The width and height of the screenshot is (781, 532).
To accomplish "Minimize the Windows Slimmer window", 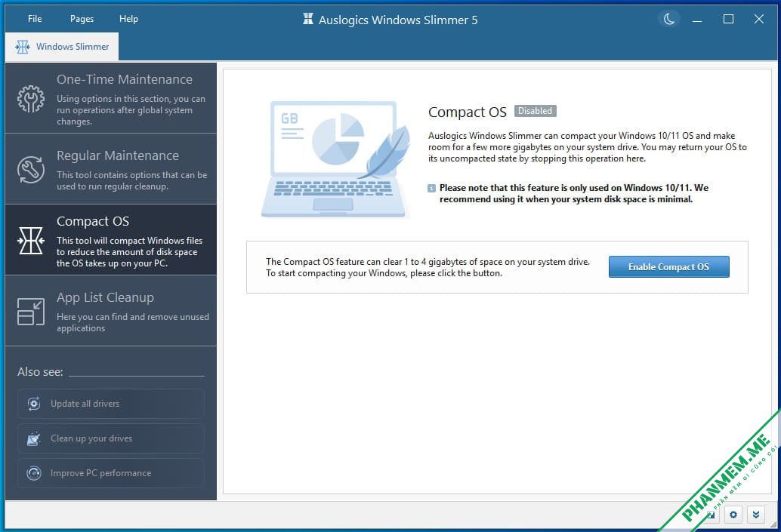I will (697, 20).
